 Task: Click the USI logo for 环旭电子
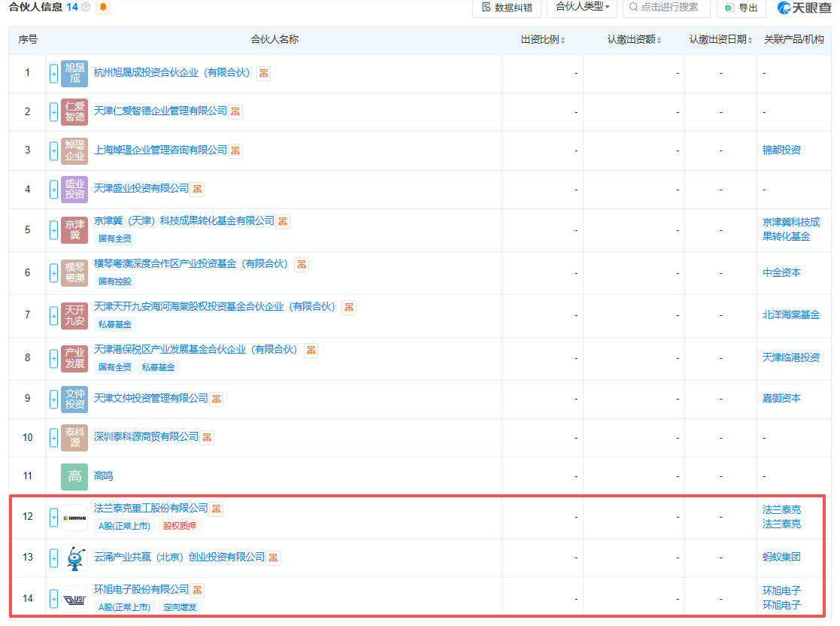click(74, 599)
